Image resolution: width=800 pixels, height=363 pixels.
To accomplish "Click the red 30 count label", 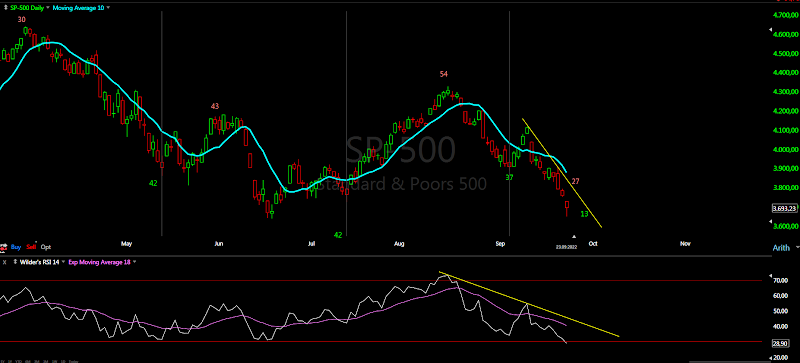I will 21,19.
